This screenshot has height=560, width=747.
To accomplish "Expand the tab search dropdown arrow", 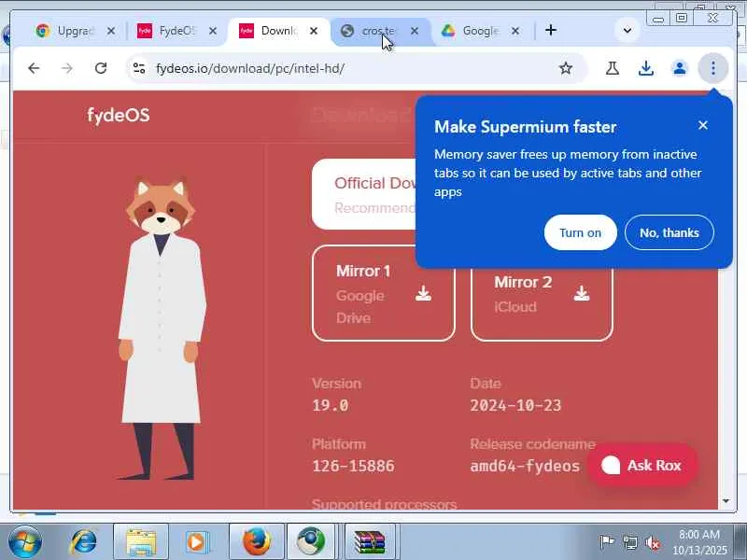I will coord(627,31).
